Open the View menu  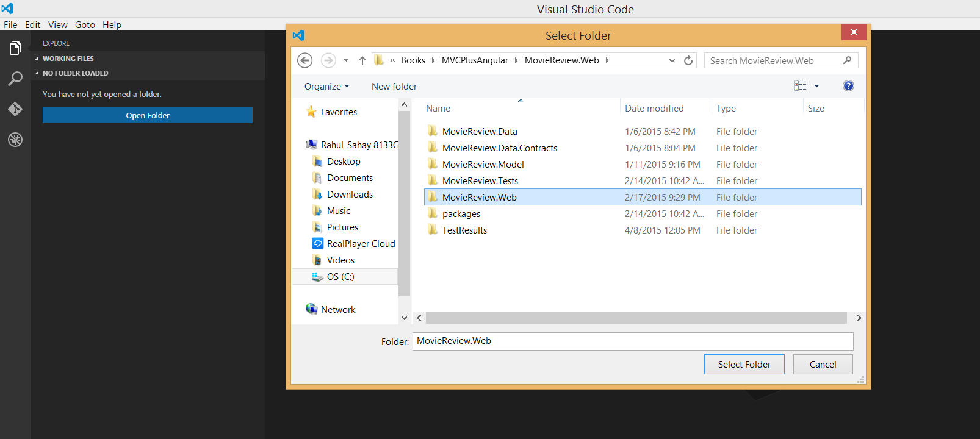[x=58, y=24]
